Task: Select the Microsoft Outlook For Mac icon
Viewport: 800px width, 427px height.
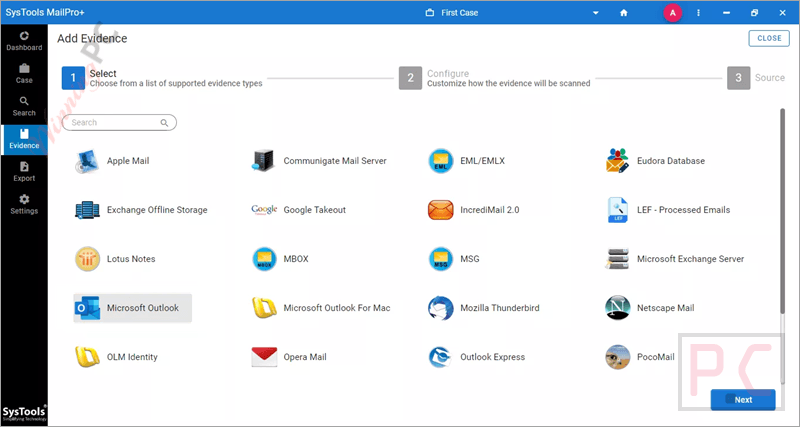Action: click(x=264, y=308)
